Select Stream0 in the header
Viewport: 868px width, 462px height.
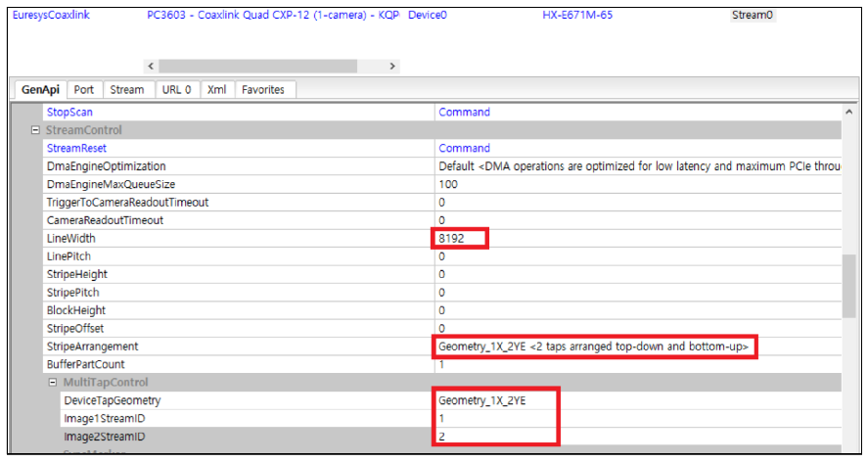pos(753,15)
